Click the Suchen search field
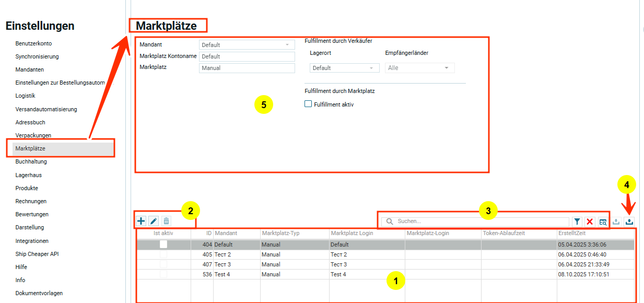 (x=481, y=222)
